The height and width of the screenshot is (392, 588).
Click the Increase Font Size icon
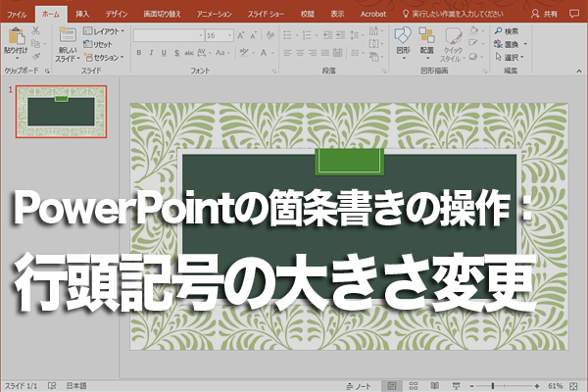tap(241, 35)
